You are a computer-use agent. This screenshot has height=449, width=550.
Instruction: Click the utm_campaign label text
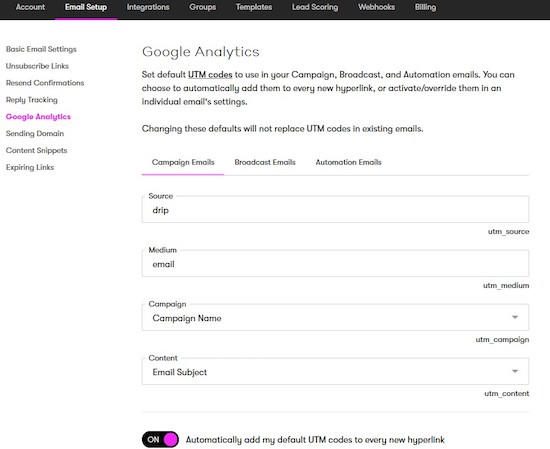tap(502, 340)
